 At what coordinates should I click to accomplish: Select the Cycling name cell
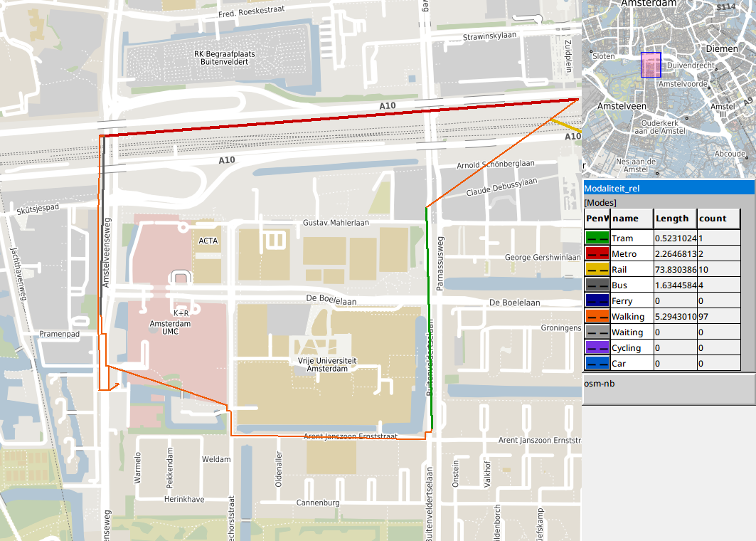pyautogui.click(x=632, y=348)
